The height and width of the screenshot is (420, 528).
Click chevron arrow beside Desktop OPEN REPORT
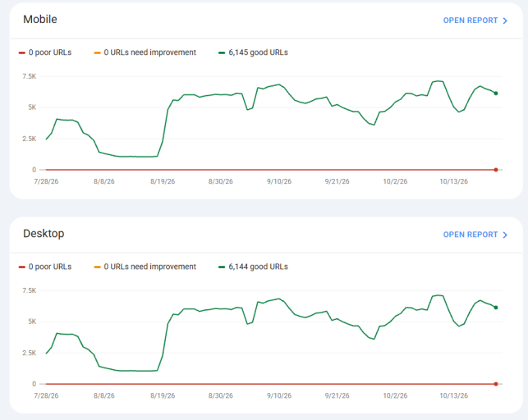coord(505,235)
